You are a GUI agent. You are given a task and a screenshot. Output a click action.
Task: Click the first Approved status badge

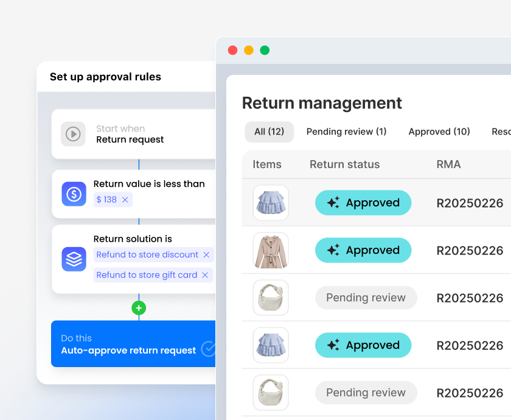[363, 203]
